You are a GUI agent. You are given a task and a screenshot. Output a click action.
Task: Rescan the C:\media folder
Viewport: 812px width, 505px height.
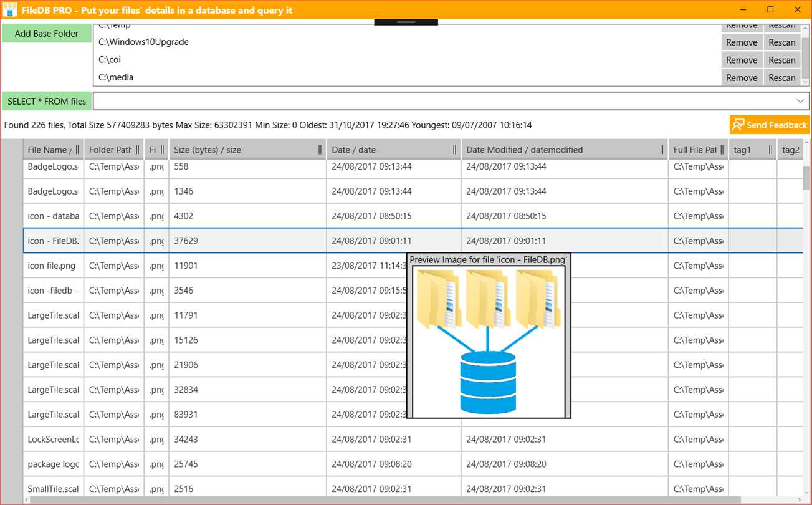pyautogui.click(x=782, y=77)
